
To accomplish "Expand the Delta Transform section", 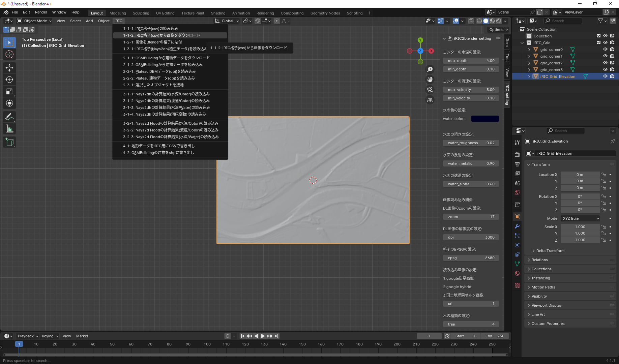I will (x=550, y=251).
